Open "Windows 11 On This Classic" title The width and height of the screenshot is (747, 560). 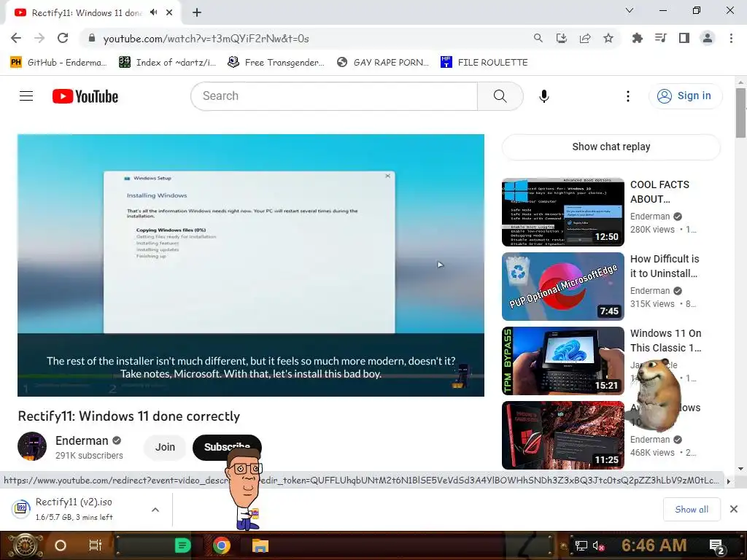665,341
